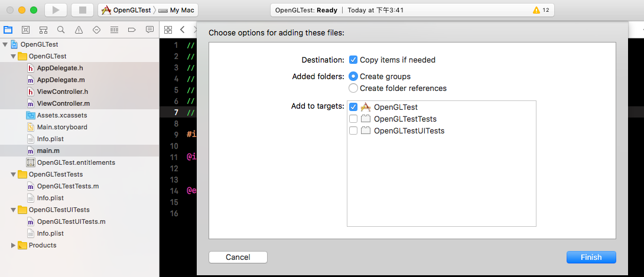The height and width of the screenshot is (277, 644).
Task: Click the Stop button in toolbar
Action: pos(83,10)
